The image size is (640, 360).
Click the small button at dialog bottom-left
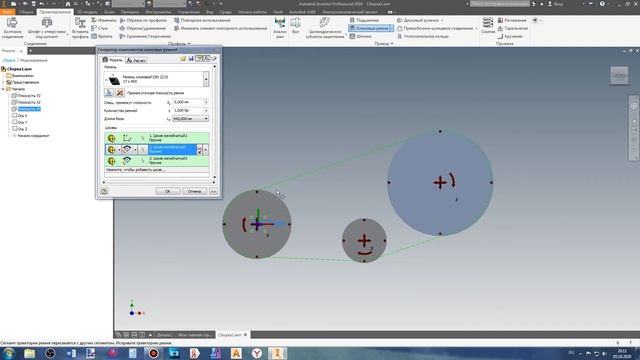tap(104, 191)
